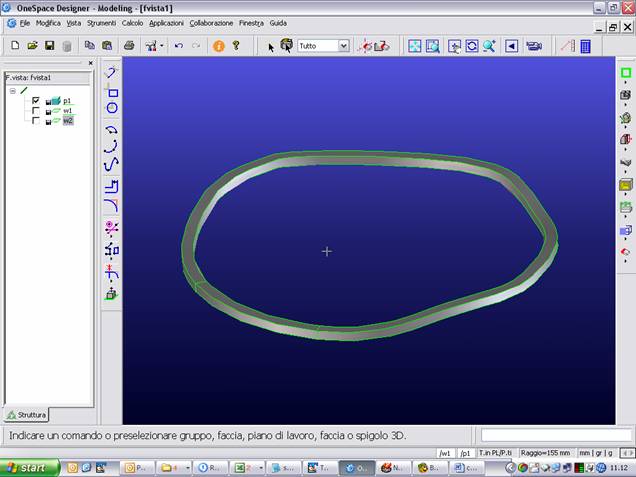Check the w2 workplane checkbox

point(36,120)
